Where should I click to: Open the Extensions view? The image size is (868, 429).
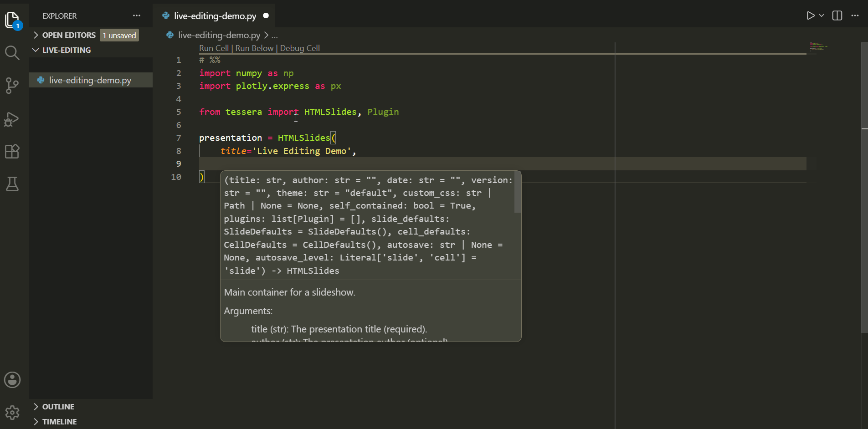click(x=12, y=151)
